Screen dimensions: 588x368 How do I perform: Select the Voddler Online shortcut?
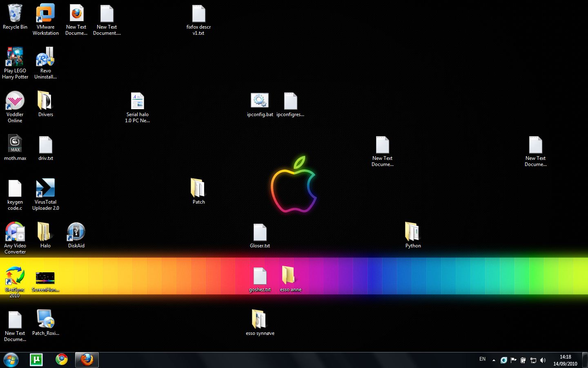15,107
